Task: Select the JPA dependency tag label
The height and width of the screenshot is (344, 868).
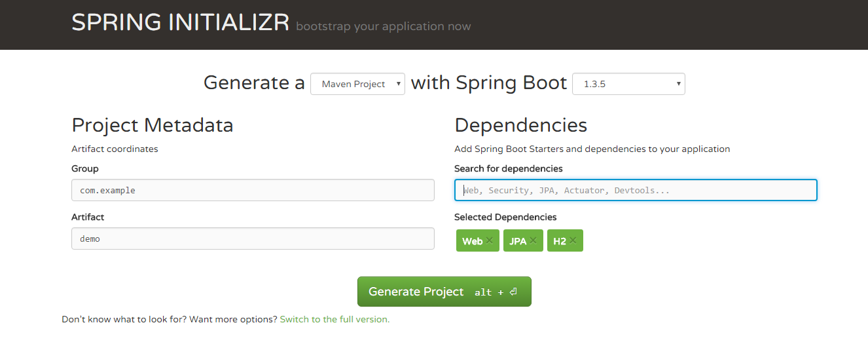Action: [518, 241]
